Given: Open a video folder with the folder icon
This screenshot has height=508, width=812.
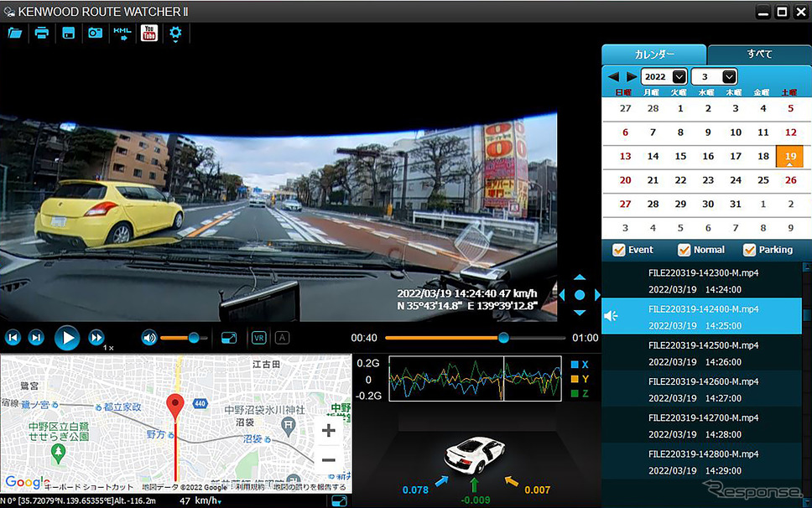Looking at the screenshot, I should (x=14, y=34).
